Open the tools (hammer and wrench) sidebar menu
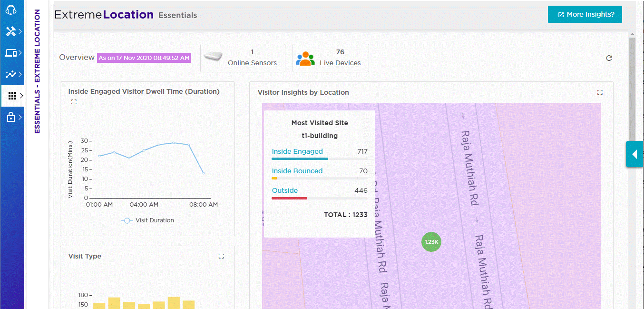The height and width of the screenshot is (309, 644). [x=10, y=31]
